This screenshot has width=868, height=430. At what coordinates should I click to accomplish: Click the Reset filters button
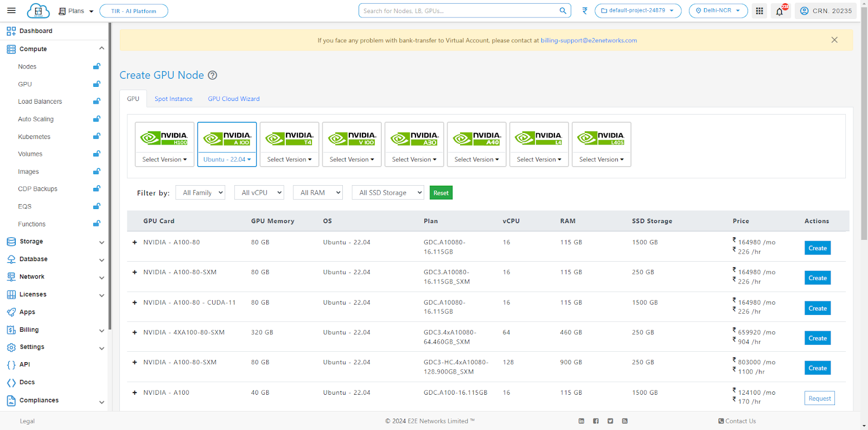click(x=441, y=193)
